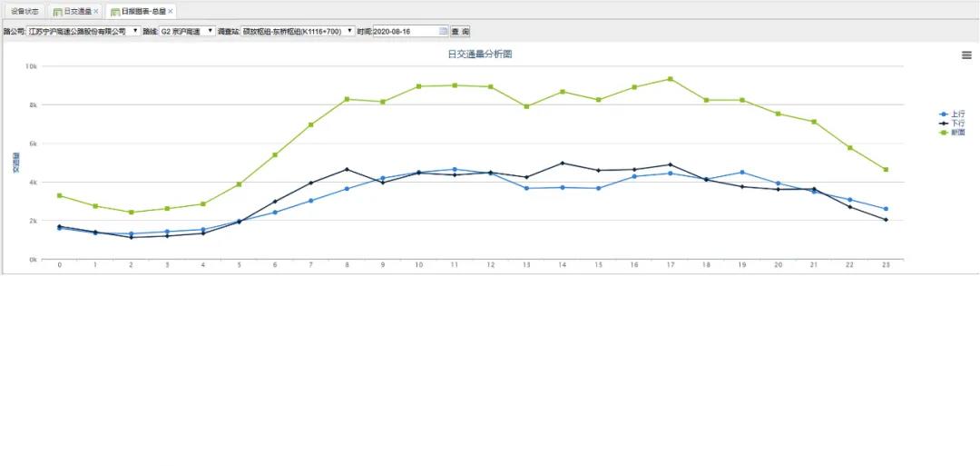This screenshot has width=980, height=466.
Task: Click the 日交通量 tab's table icon
Action: tap(58, 12)
